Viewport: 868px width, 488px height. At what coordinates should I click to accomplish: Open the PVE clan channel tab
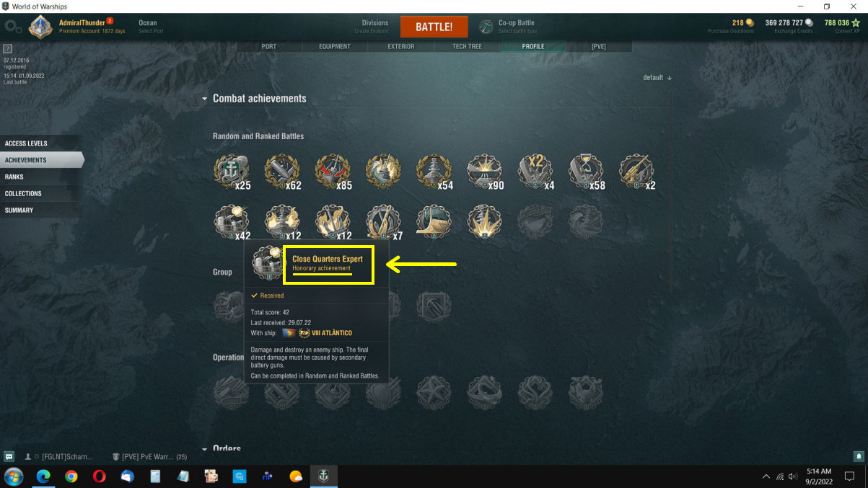(x=151, y=457)
